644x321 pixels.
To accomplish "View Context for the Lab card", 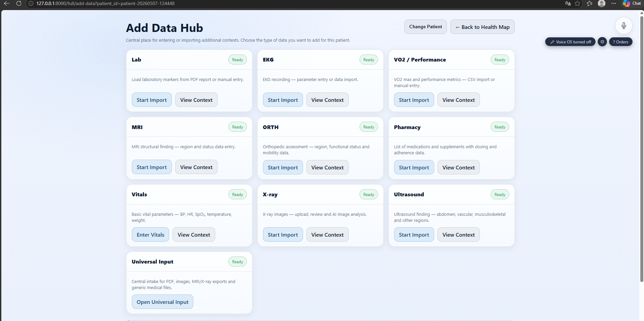I will point(196,100).
